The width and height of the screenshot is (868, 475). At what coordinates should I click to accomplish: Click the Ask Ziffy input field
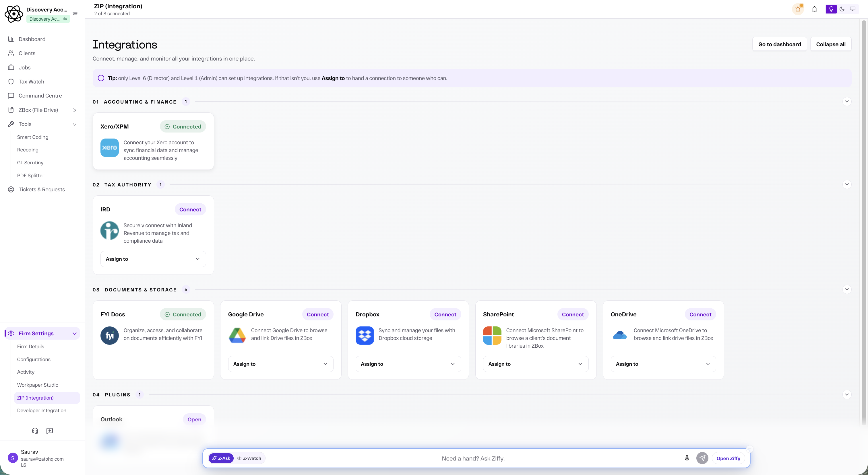pos(473,458)
